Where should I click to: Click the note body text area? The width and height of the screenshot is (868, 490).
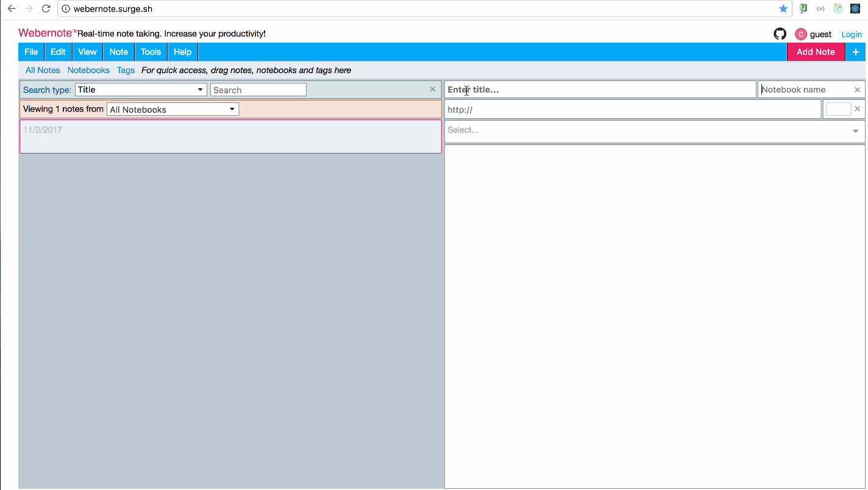pyautogui.click(x=655, y=316)
